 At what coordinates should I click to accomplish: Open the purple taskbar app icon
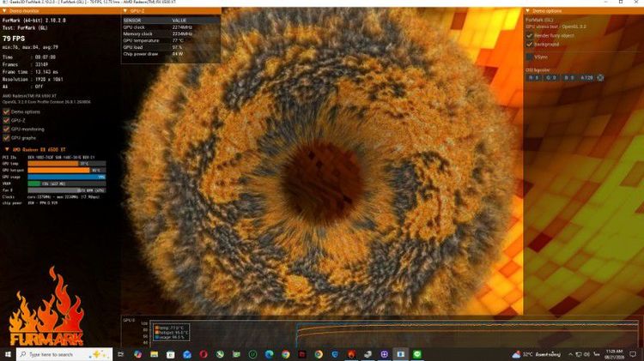click(384, 354)
